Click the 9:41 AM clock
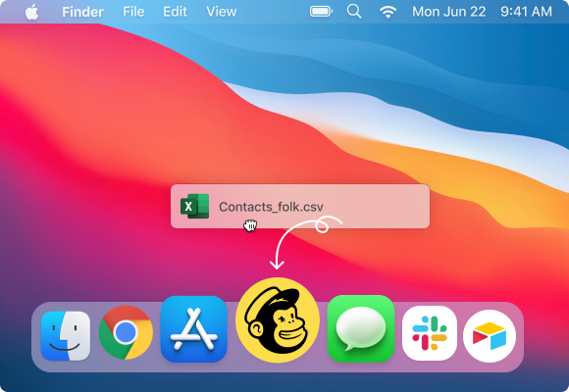This screenshot has height=392, width=569. pyautogui.click(x=526, y=12)
